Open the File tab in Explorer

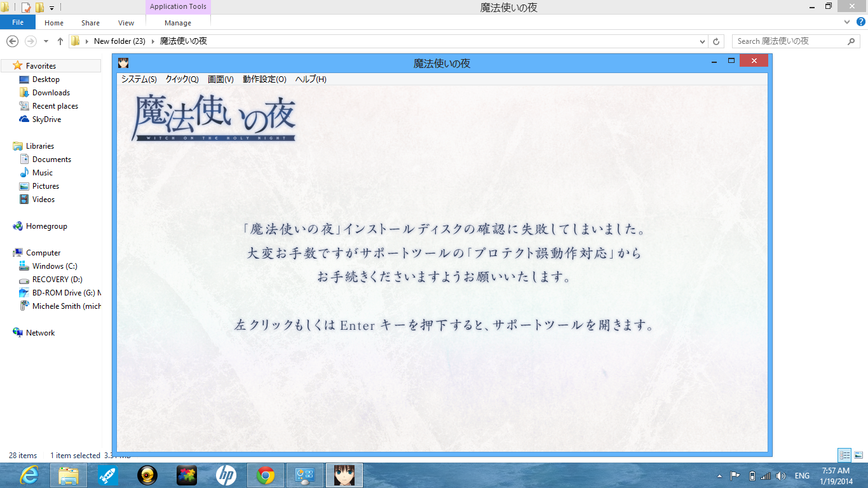[18, 22]
